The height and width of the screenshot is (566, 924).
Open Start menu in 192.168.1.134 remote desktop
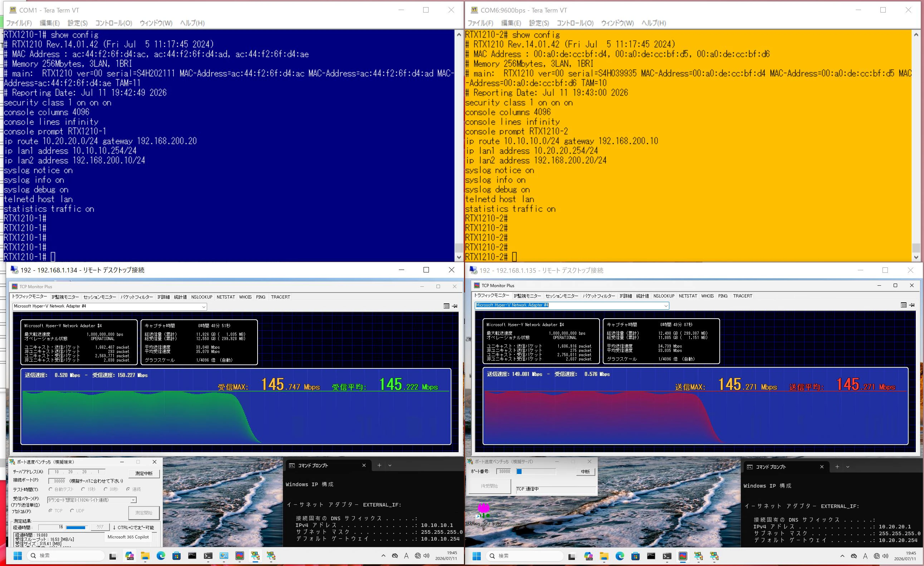pos(18,556)
